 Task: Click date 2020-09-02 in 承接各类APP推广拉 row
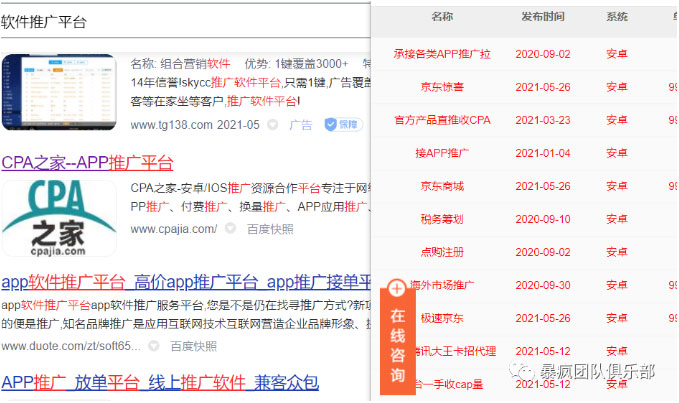[x=543, y=54]
